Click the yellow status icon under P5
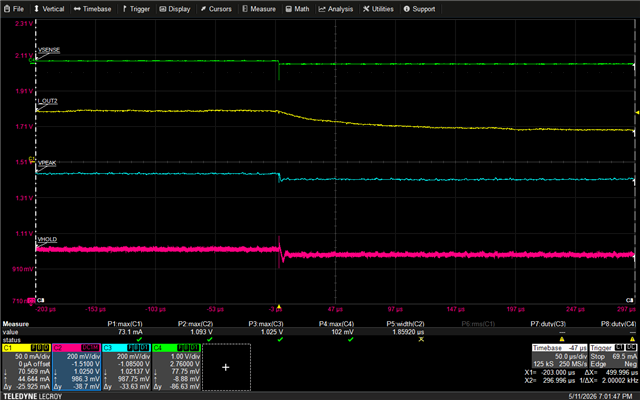Image resolution: width=640 pixels, height=400 pixels. pyautogui.click(x=421, y=339)
